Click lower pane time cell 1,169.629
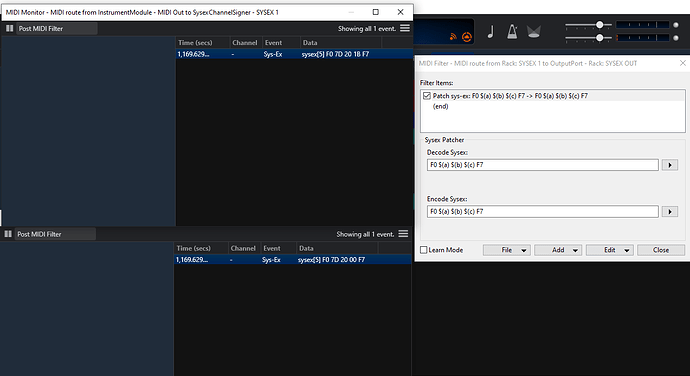690x376 pixels. (192, 260)
